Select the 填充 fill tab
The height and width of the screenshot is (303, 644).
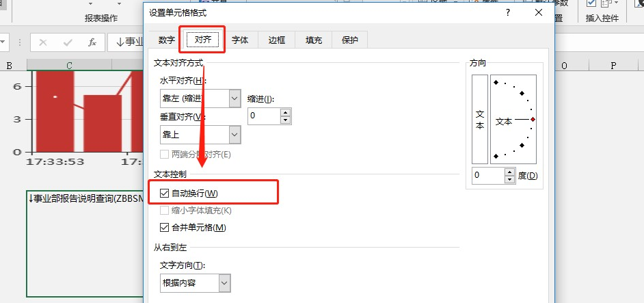(313, 40)
